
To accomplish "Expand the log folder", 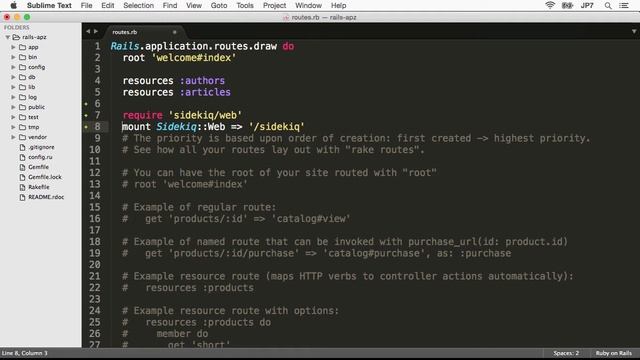I will point(13,97).
